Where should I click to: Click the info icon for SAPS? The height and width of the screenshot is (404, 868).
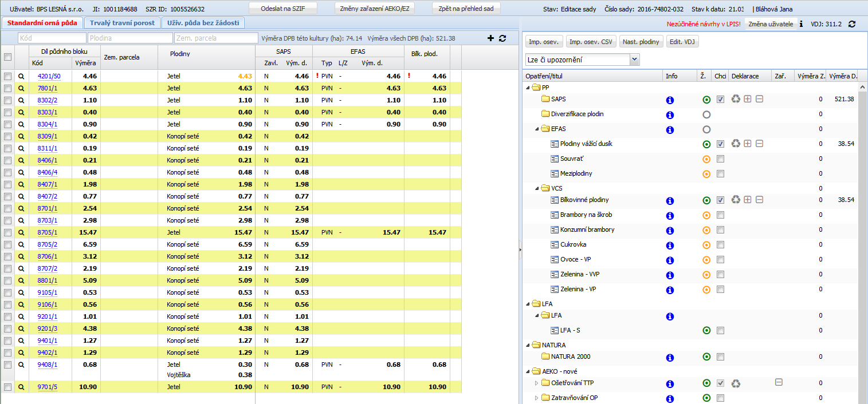(x=670, y=100)
